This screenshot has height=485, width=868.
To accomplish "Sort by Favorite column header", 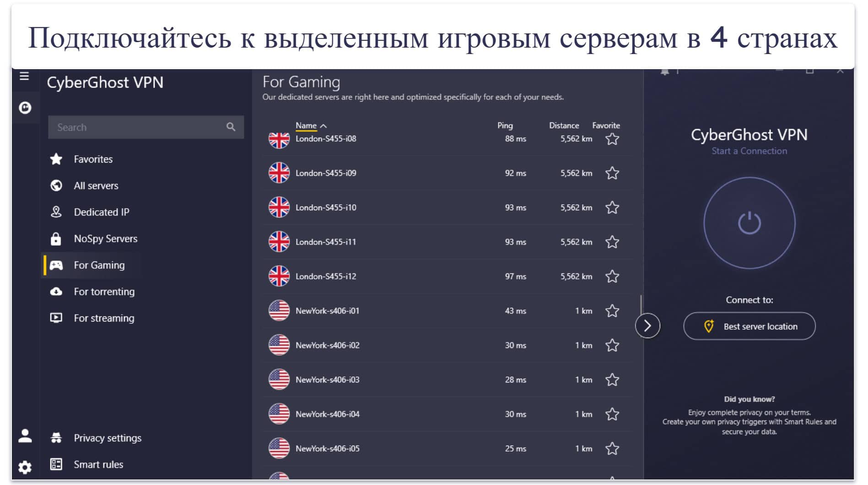I will point(606,125).
